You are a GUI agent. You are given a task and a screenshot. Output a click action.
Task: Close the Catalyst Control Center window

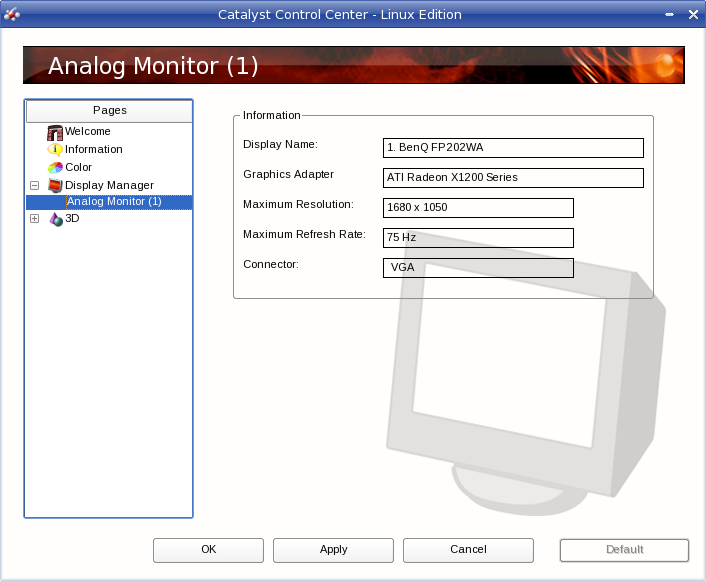(x=693, y=14)
